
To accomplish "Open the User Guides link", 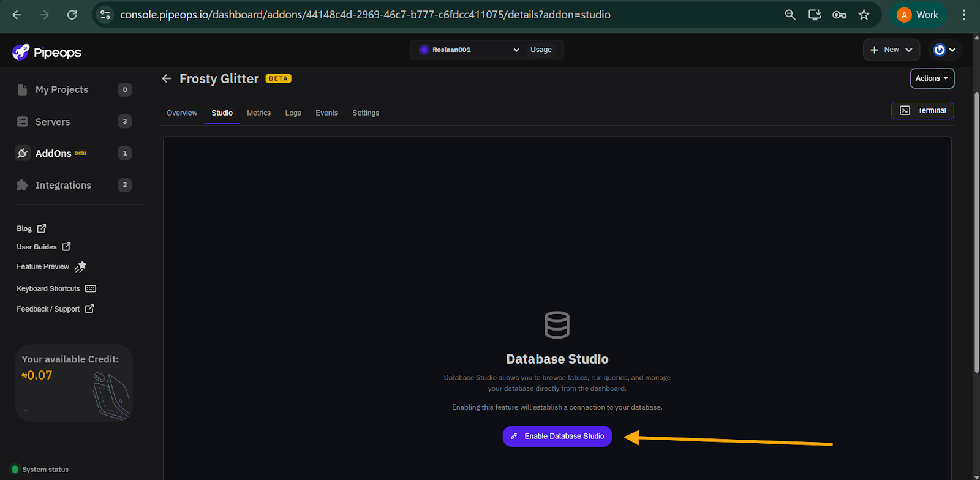I will pyautogui.click(x=43, y=247).
